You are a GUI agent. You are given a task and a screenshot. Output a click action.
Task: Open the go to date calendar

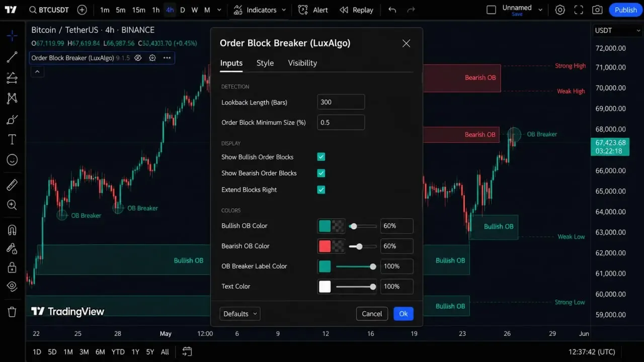(187, 351)
